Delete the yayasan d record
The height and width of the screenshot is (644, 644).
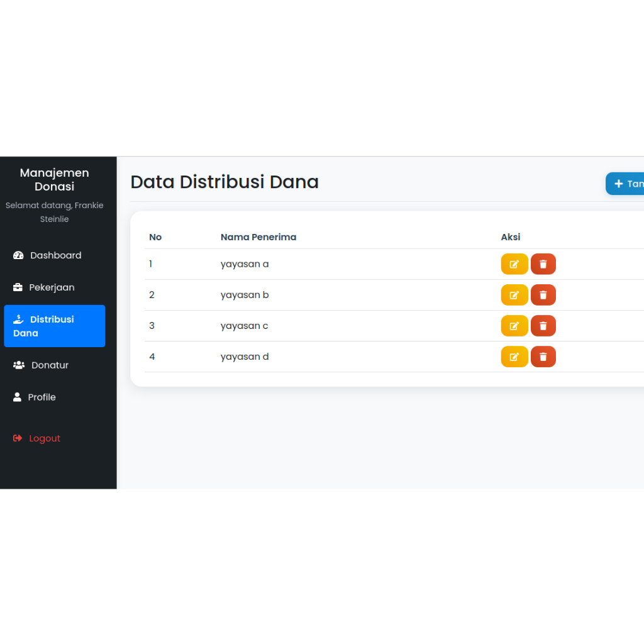tap(543, 357)
